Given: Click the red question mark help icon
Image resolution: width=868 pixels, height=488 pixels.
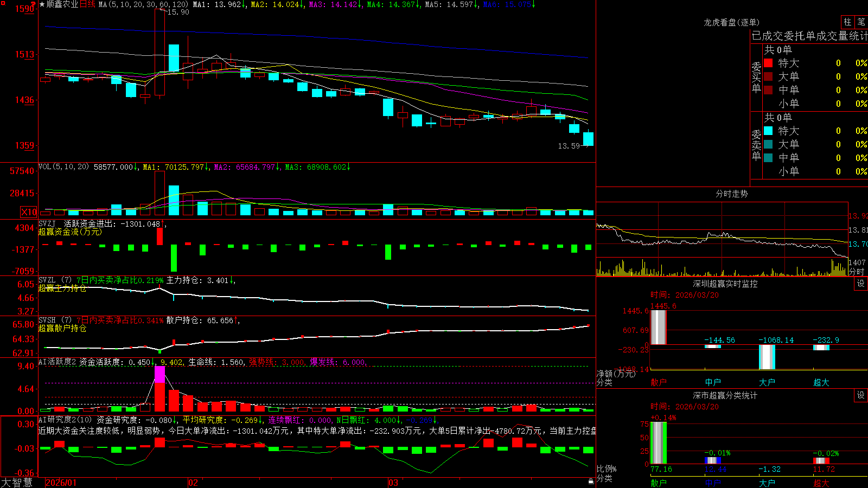Looking at the screenshot, I should tap(34, 4).
